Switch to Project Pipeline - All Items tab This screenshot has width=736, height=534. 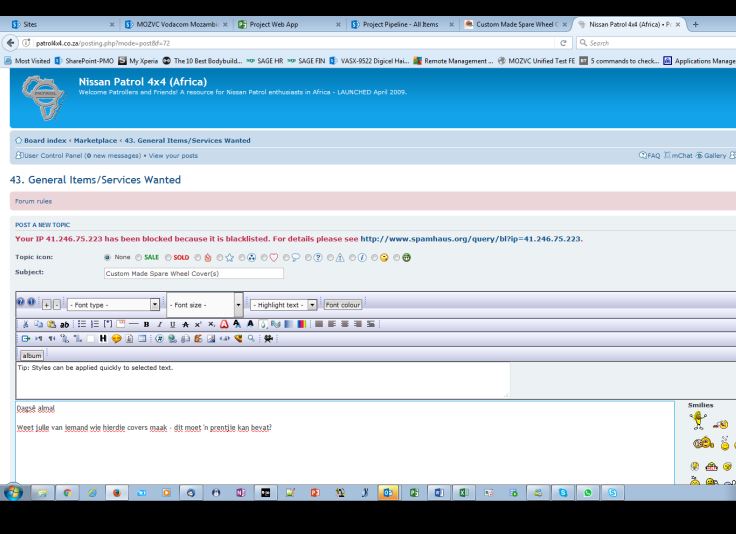coord(403,24)
